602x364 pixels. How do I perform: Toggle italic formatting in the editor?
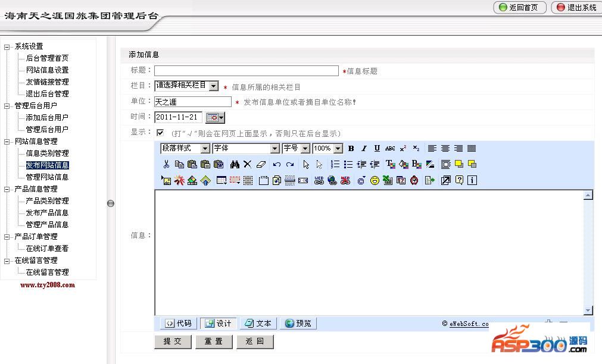364,149
